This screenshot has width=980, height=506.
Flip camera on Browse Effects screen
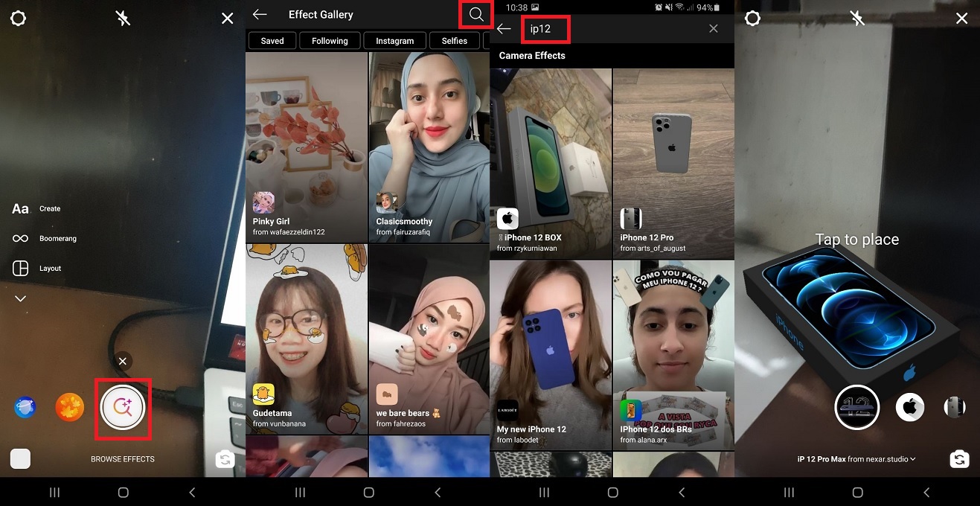[x=225, y=459]
